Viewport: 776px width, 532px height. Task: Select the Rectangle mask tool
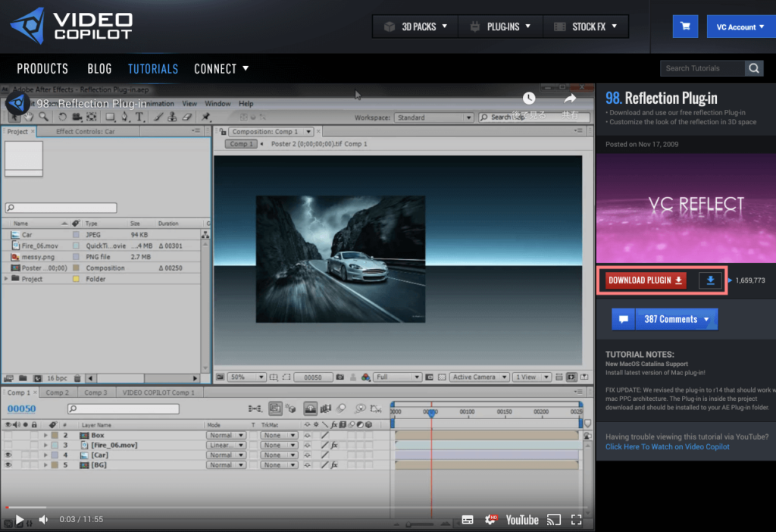[x=110, y=117]
